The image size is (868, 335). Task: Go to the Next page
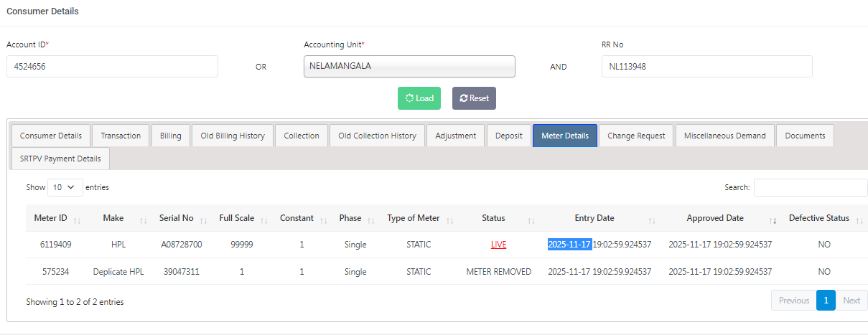(851, 301)
